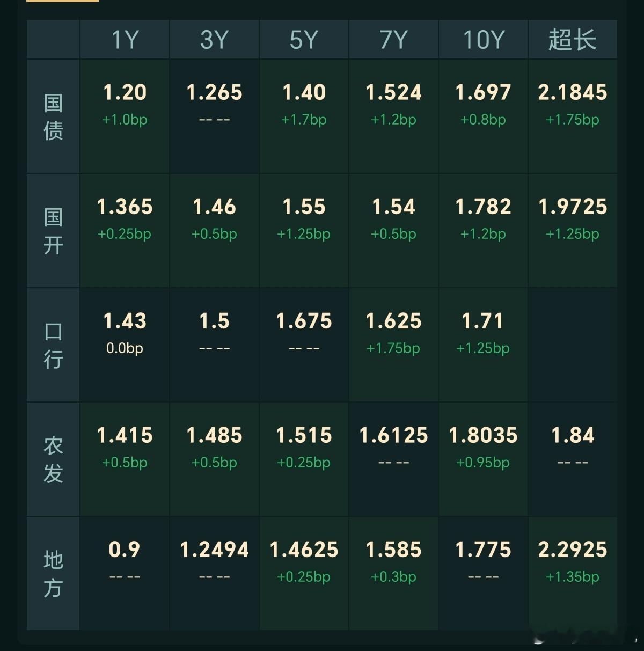The width and height of the screenshot is (644, 651).
Task: Click the 农发 10Y 1.8035 cell
Action: [483, 459]
